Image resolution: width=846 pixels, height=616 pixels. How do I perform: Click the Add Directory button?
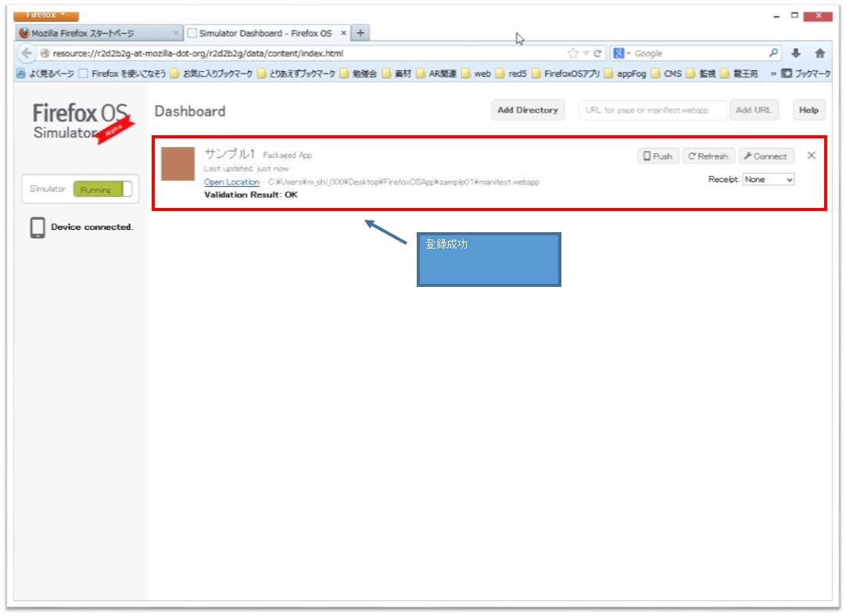528,110
